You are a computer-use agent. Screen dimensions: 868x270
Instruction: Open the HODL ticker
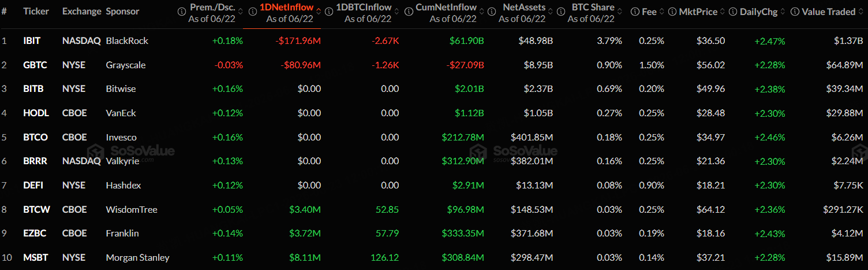(x=36, y=113)
